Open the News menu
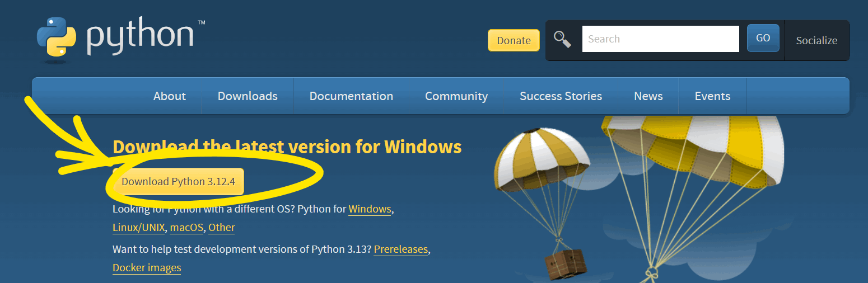Image resolution: width=868 pixels, height=283 pixels. tap(648, 96)
